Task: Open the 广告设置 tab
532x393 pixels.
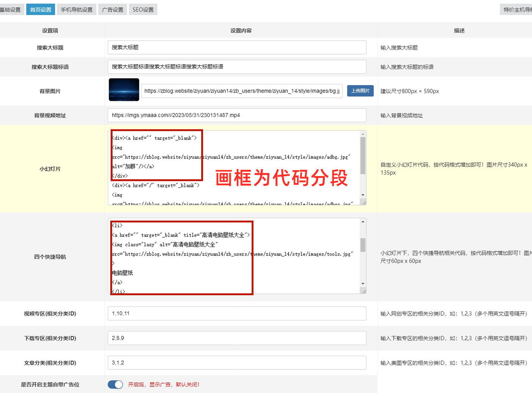Action: click(x=113, y=9)
